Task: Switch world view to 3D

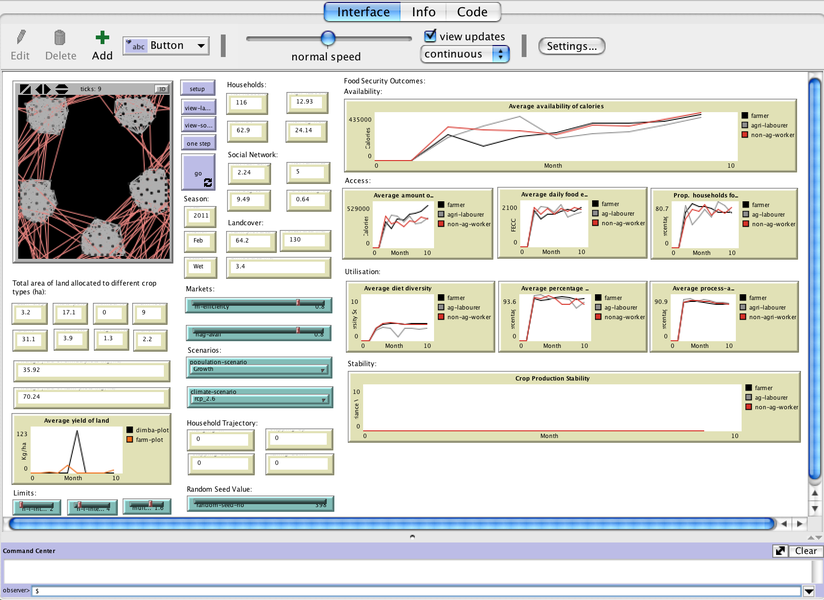Action: pos(162,89)
